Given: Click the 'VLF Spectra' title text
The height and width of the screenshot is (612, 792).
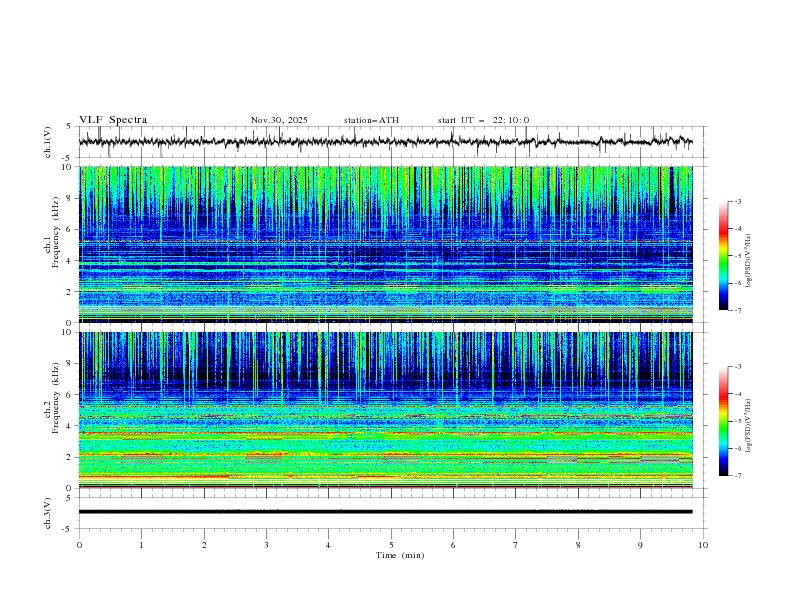Looking at the screenshot, I should (113, 120).
